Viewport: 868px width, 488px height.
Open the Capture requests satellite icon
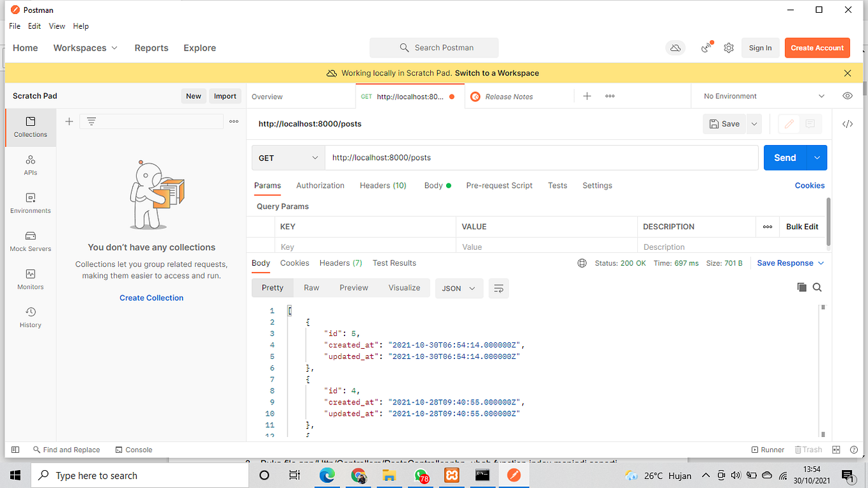coord(706,47)
